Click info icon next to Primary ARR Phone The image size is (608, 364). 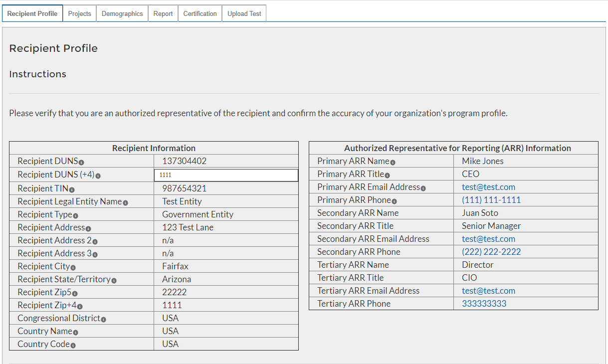(x=394, y=201)
